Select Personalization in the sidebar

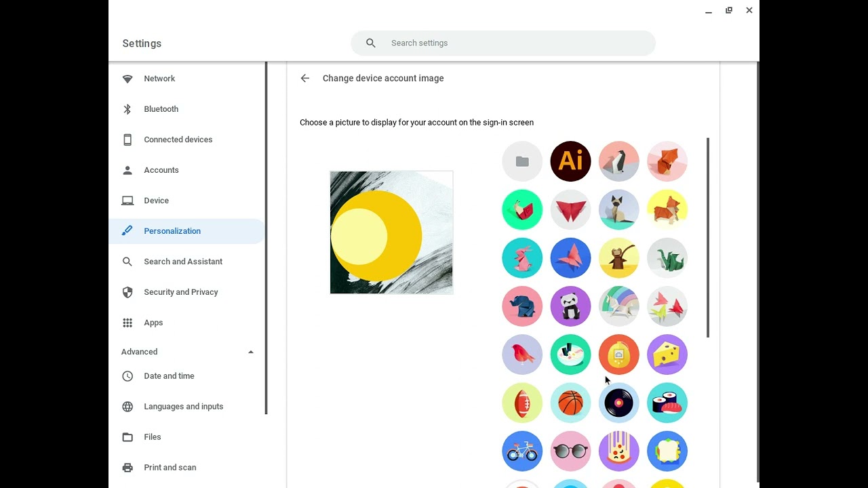(186, 231)
